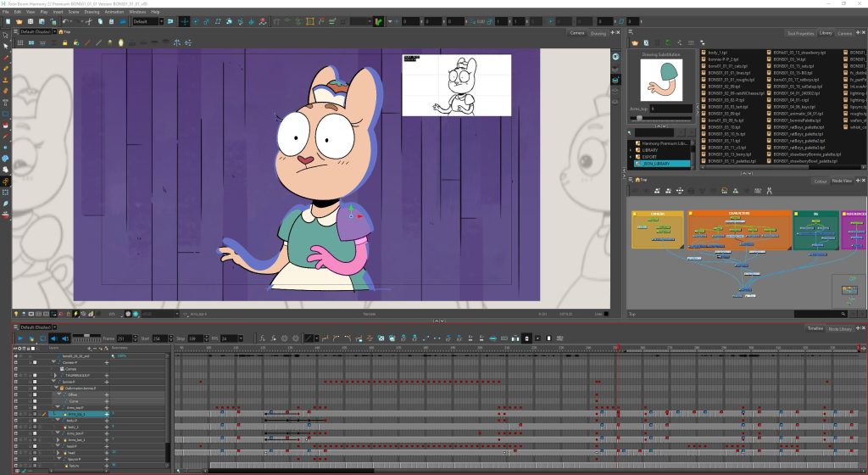
Task: Toggle enable checkbox of Arms_top_1 layer
Action: [x=15, y=414]
